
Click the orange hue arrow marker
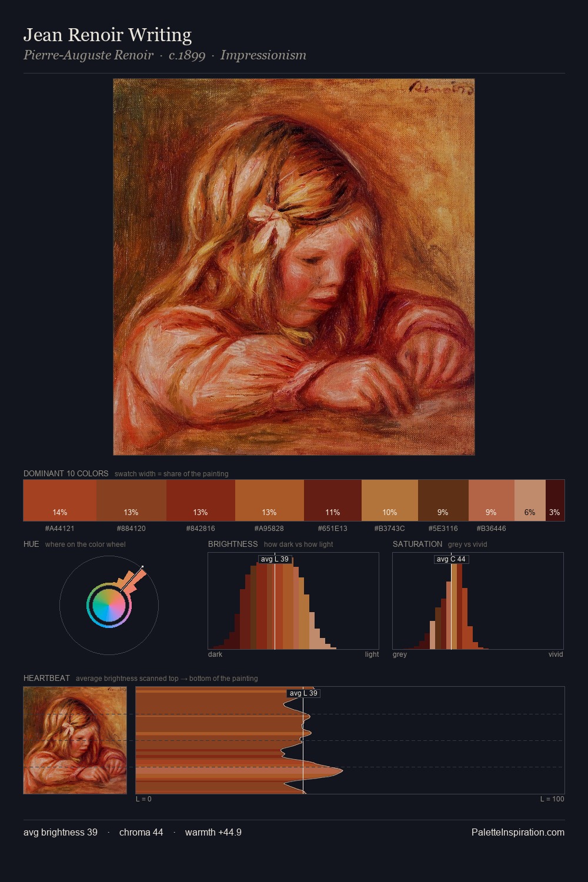tap(132, 580)
